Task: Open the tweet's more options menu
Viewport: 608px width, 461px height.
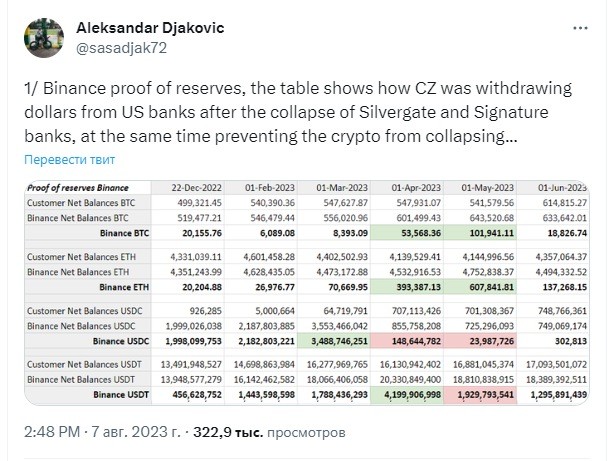Action: pyautogui.click(x=578, y=27)
